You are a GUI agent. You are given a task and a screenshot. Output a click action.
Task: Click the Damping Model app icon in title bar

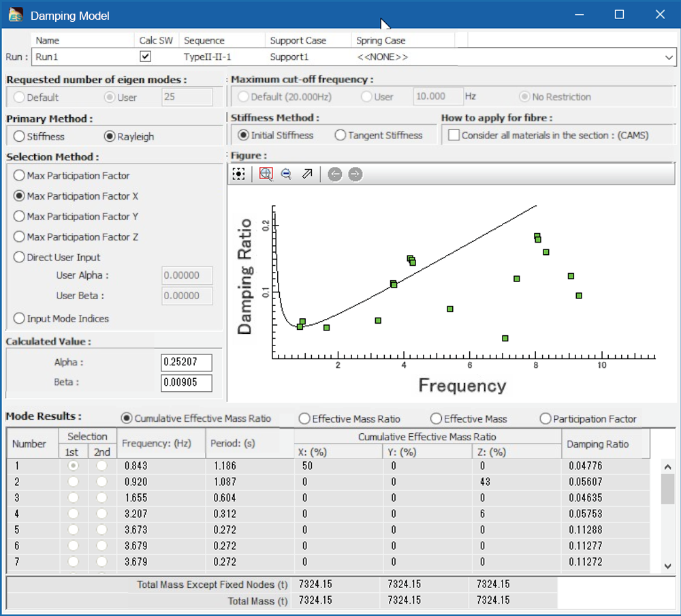pos(16,15)
